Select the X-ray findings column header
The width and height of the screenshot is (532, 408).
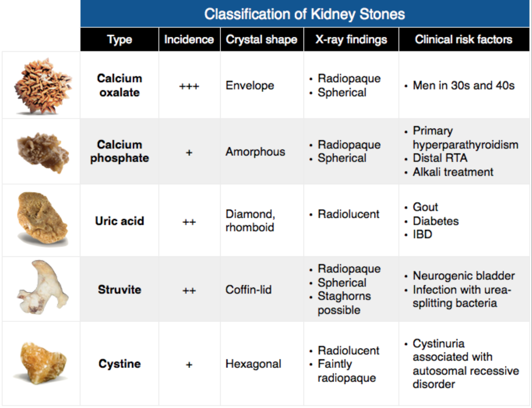click(351, 39)
